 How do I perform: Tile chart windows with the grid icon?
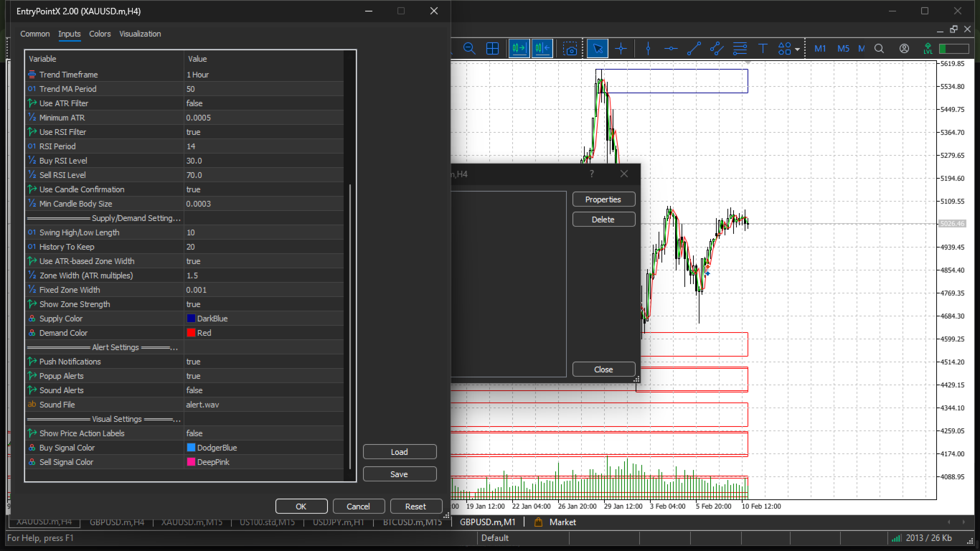point(492,48)
